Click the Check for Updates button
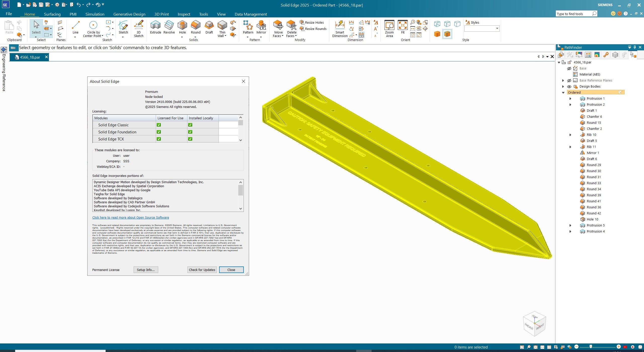The image size is (644, 352). pos(202,269)
